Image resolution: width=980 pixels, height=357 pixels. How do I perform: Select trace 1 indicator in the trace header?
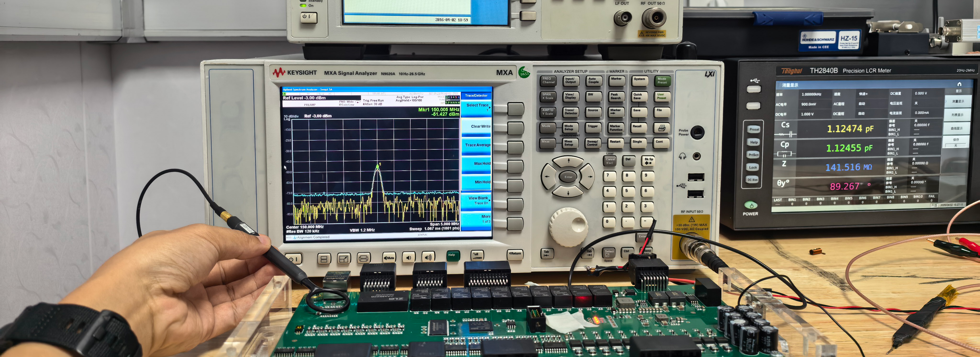447,97
